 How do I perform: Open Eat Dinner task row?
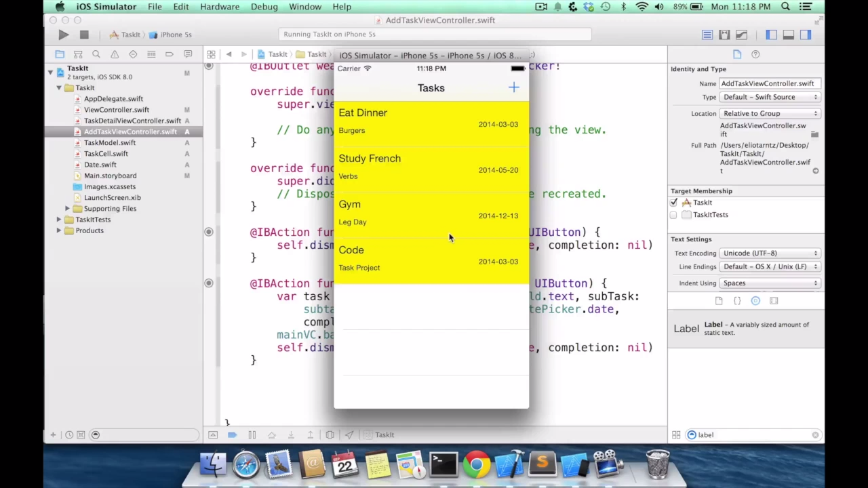[431, 124]
